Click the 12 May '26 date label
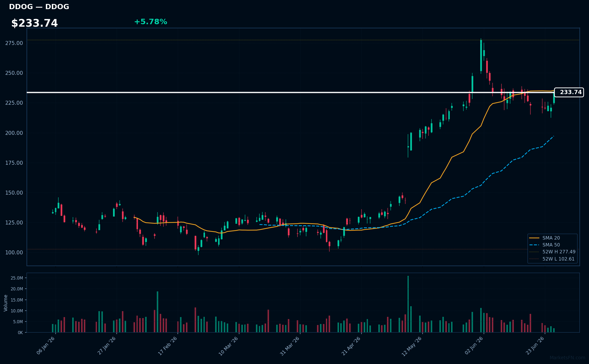This screenshot has width=589, height=364. [x=412, y=346]
